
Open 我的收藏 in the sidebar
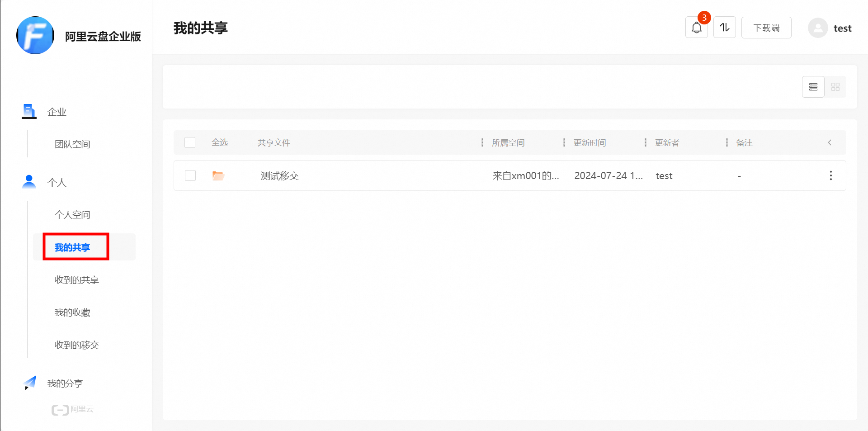[x=72, y=313]
